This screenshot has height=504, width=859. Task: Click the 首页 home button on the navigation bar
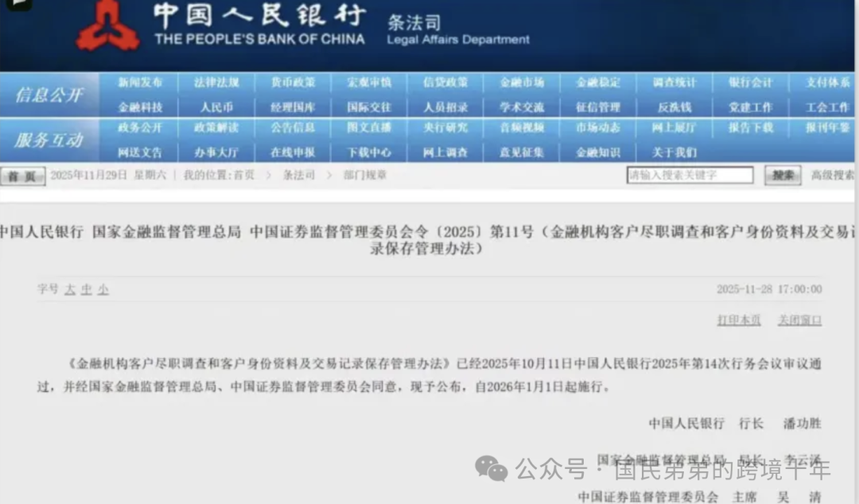(x=22, y=176)
